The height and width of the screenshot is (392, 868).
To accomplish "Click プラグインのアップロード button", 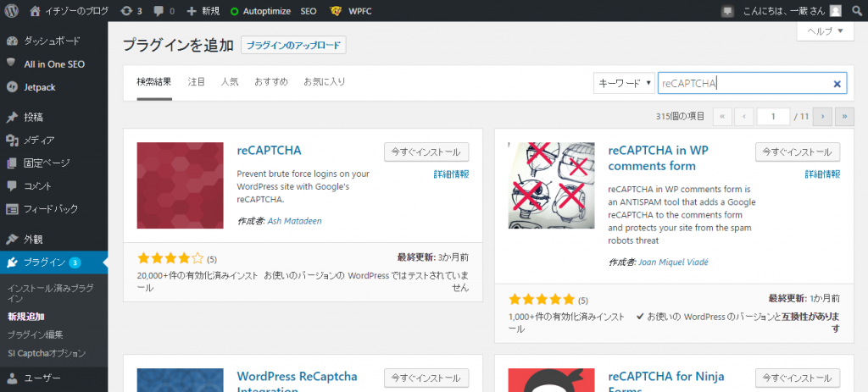I will coord(293,46).
